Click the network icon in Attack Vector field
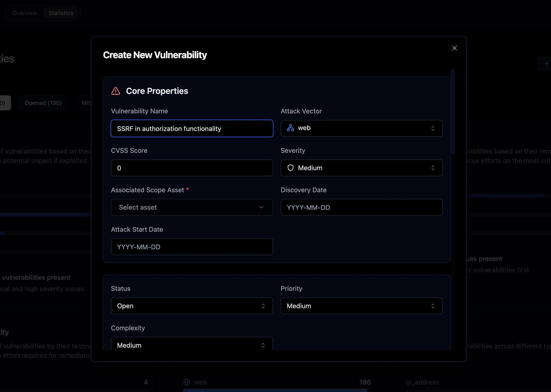The image size is (551, 392). (x=290, y=128)
